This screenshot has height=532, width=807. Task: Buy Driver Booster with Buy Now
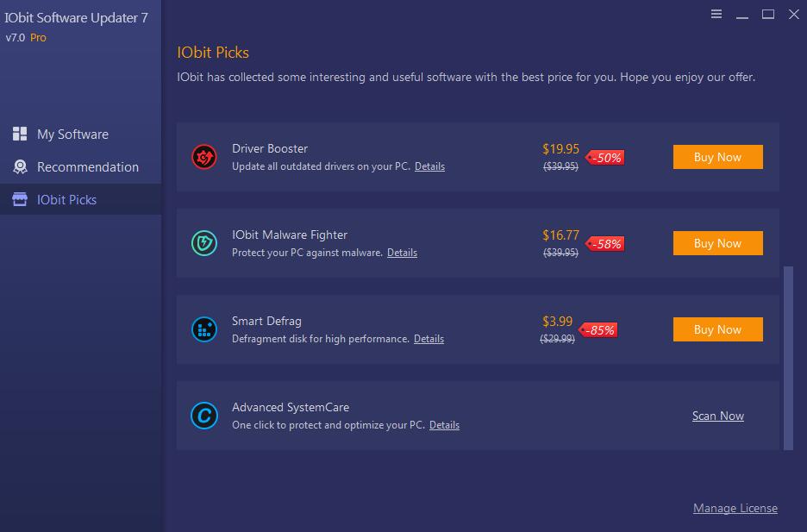pos(717,157)
